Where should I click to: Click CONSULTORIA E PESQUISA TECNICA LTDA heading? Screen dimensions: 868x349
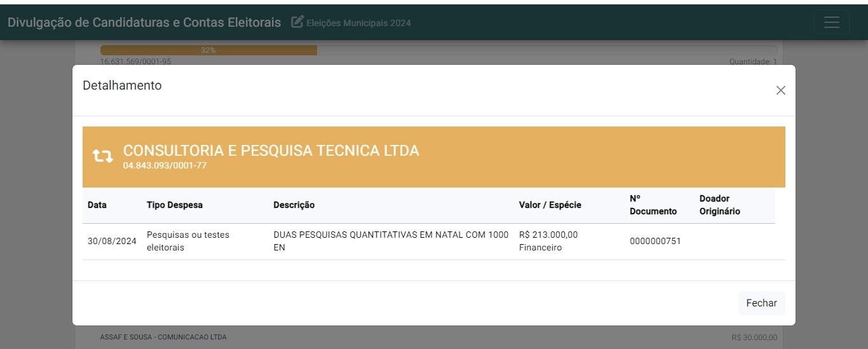(271, 151)
